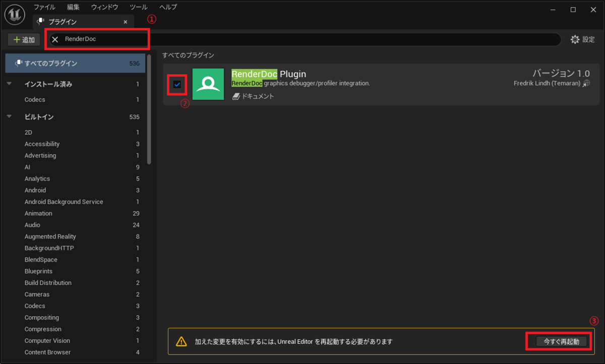Open the 編集 menu

[73, 7]
